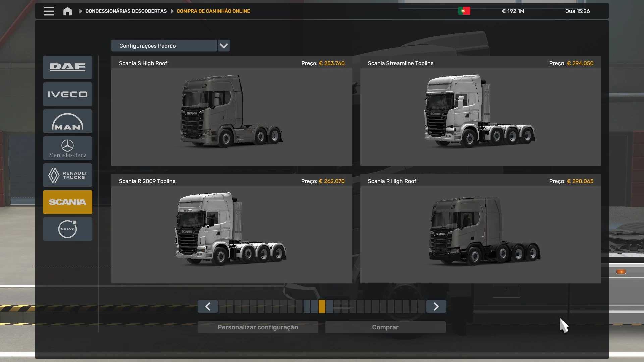Select the Iveco brand logo
This screenshot has height=362, width=644.
67,94
